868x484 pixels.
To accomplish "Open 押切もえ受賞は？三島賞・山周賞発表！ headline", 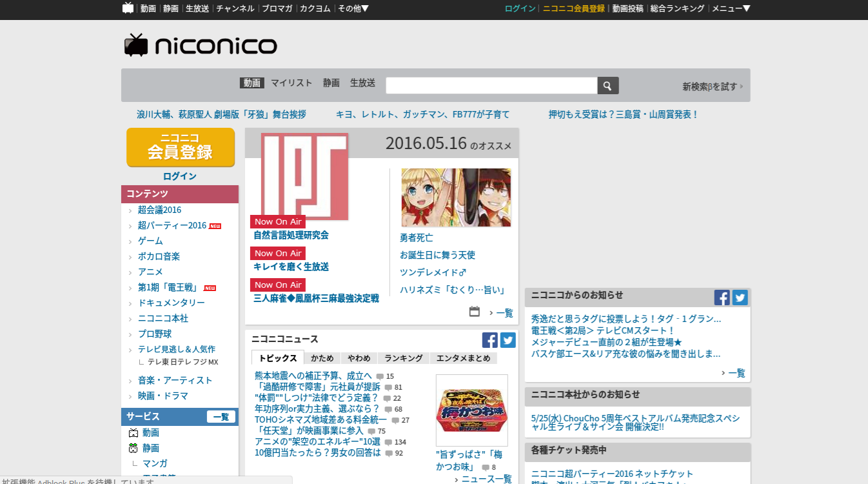I will click(623, 114).
